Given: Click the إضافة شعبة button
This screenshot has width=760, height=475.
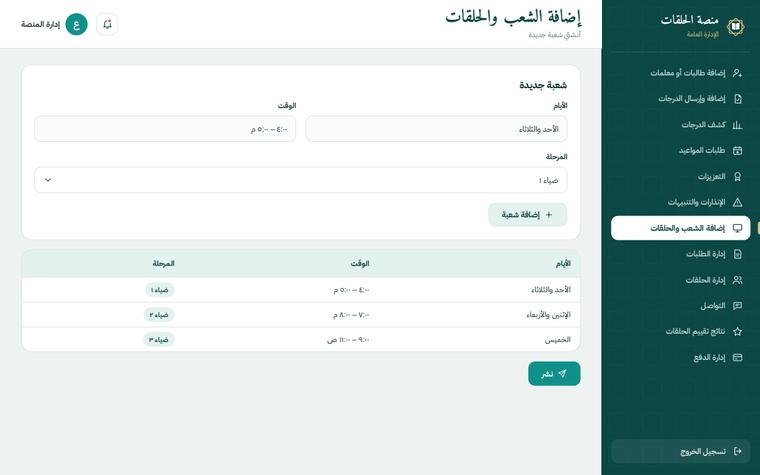Looking at the screenshot, I should coord(527,215).
